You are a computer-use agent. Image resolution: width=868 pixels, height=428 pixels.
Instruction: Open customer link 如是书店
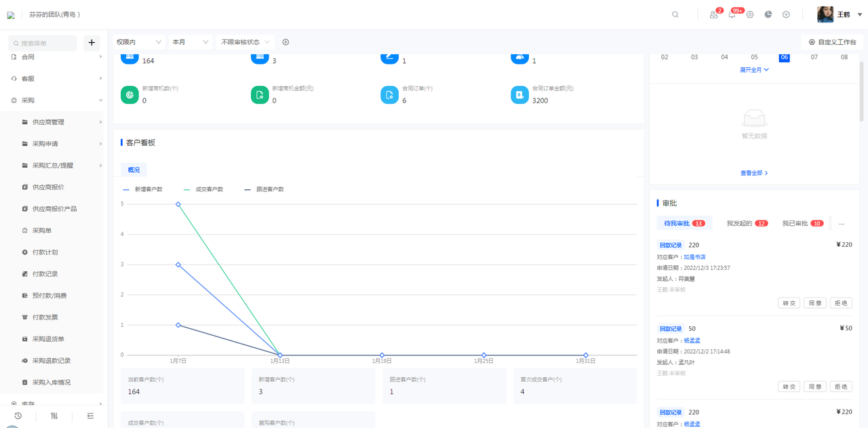tap(694, 257)
